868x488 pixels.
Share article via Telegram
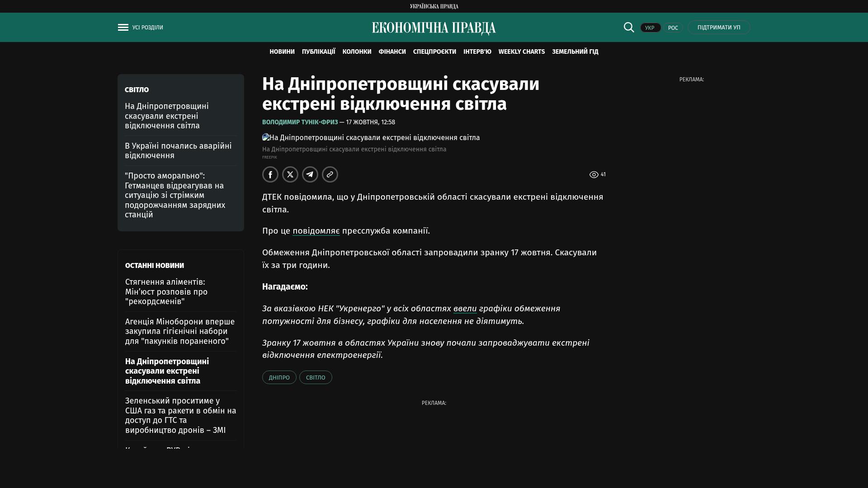[x=310, y=174]
